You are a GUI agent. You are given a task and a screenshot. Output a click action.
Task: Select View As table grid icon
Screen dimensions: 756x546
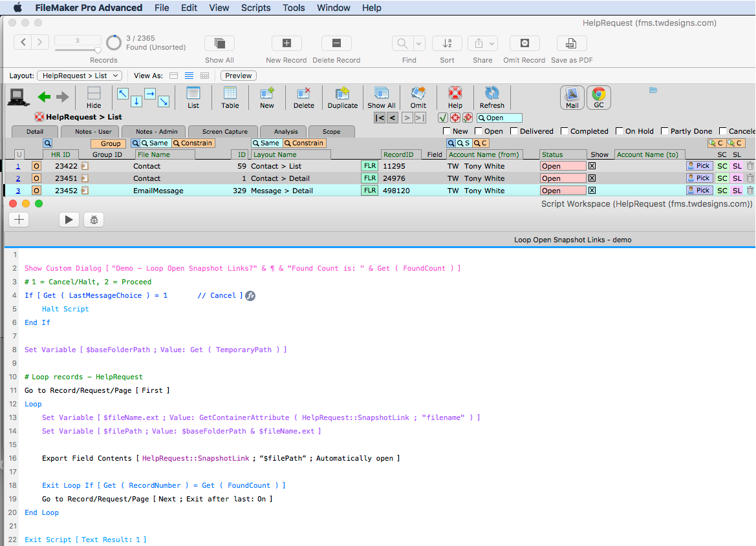pos(204,76)
